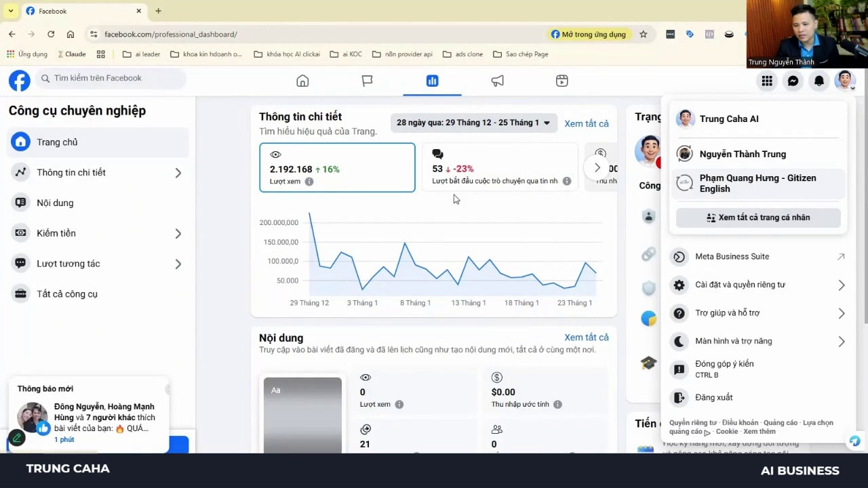Click the green pencil edit icon
The height and width of the screenshot is (488, 868).
pos(17,438)
